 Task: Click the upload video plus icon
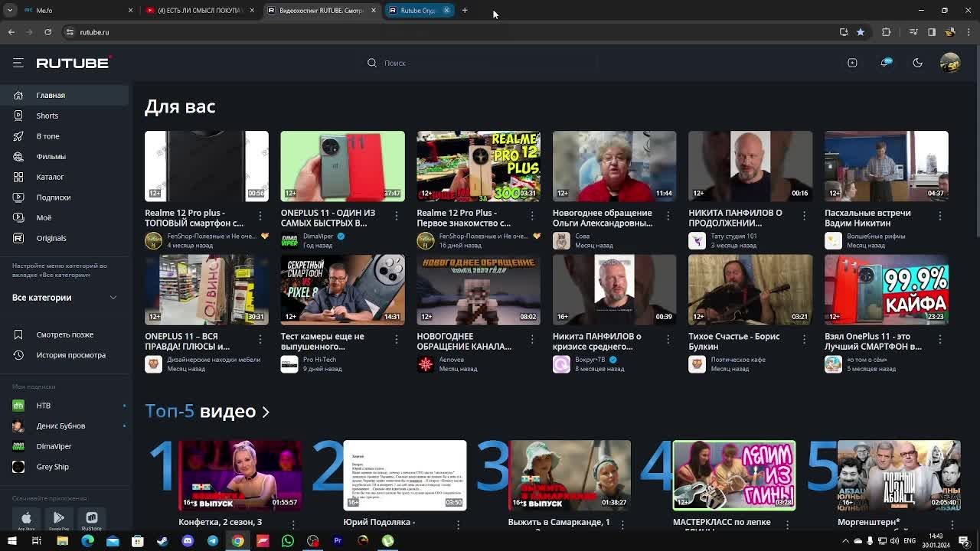click(852, 63)
